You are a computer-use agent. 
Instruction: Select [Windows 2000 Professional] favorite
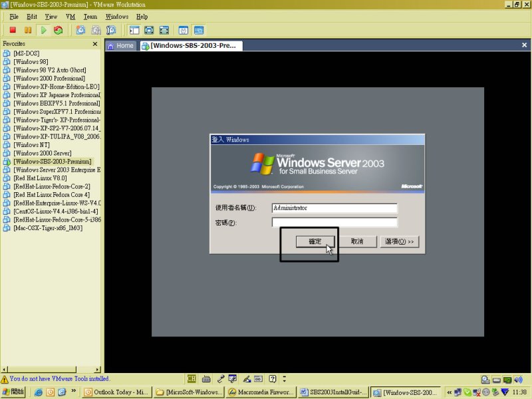click(49, 78)
